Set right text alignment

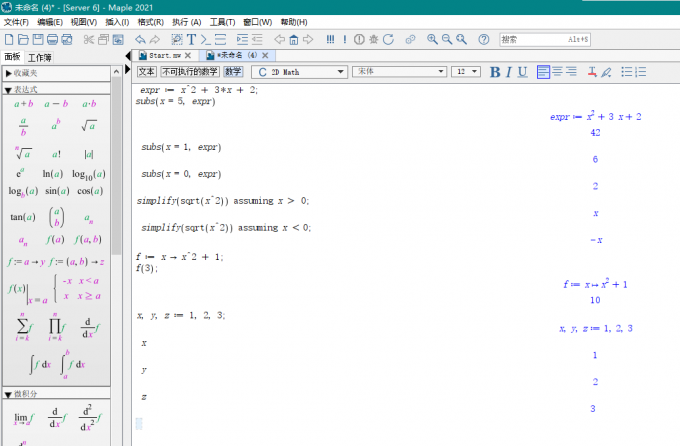[x=571, y=72]
